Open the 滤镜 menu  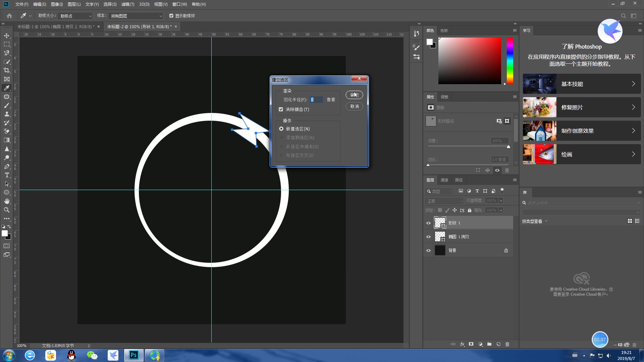(x=127, y=4)
